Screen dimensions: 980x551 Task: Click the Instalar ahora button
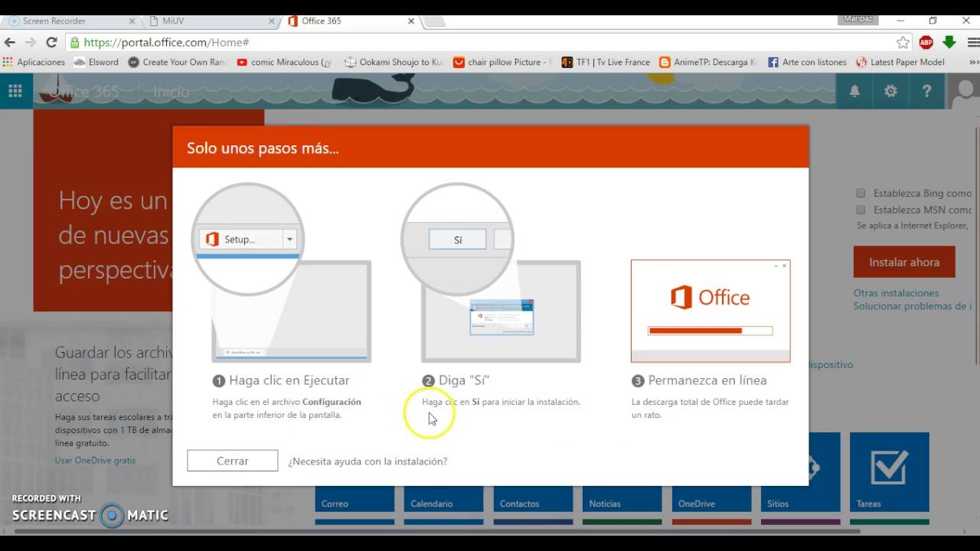tap(904, 262)
